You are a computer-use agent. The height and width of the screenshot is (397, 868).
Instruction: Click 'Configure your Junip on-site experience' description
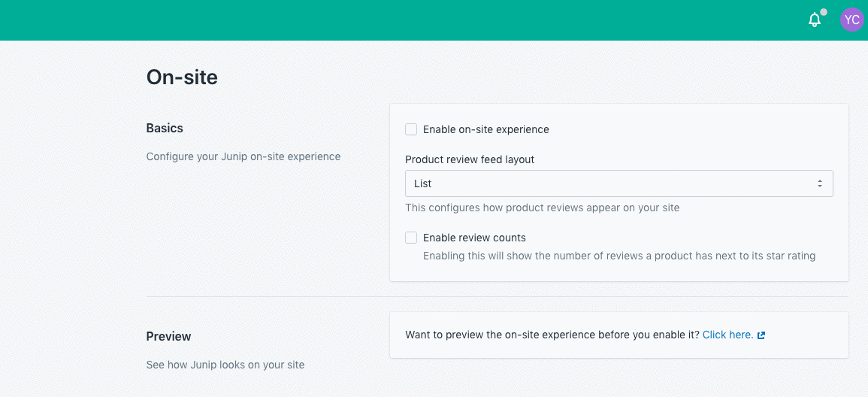(243, 156)
